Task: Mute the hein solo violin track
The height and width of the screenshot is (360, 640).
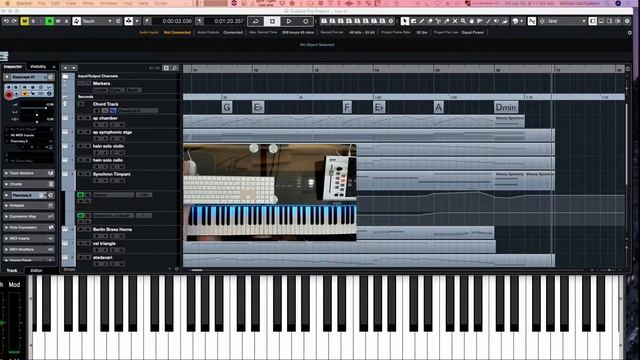Action: point(81,146)
